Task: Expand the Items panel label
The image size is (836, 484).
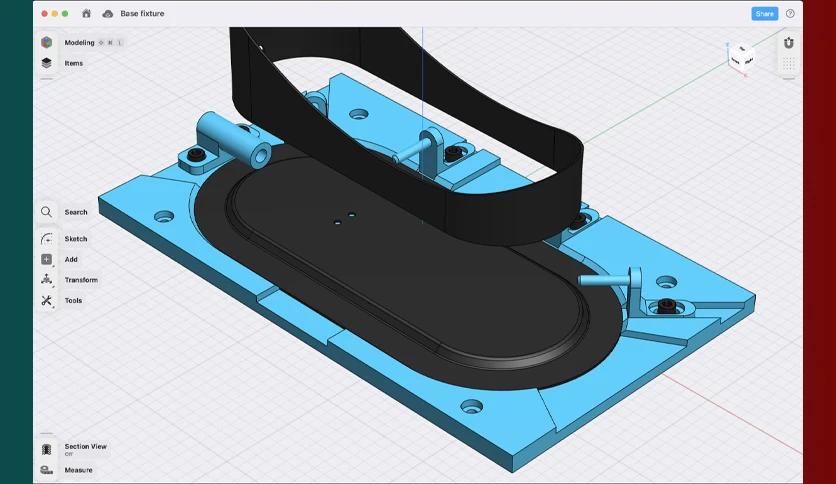Action: click(74, 63)
